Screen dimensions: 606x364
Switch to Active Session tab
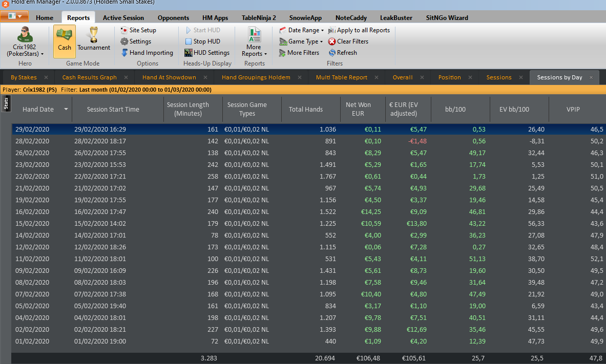[123, 18]
